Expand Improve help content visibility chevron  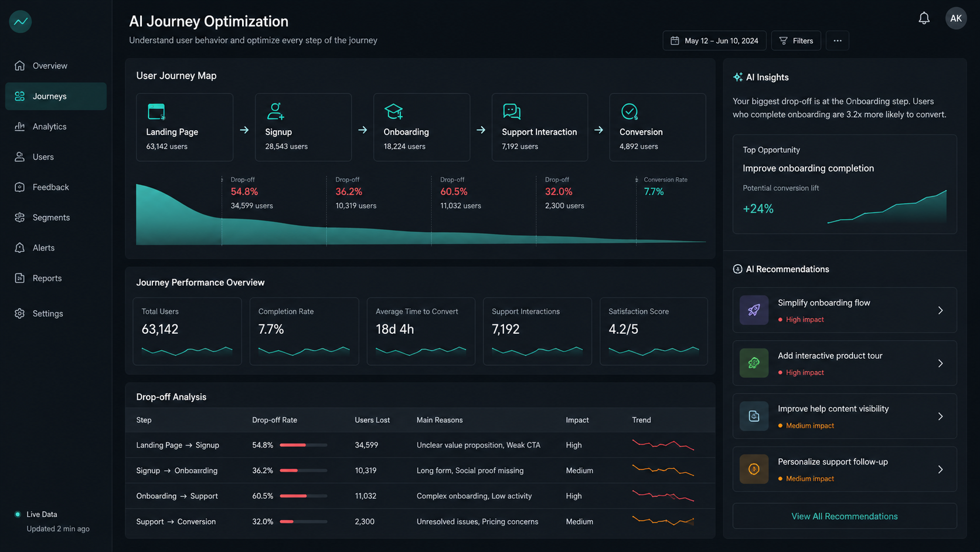point(940,416)
